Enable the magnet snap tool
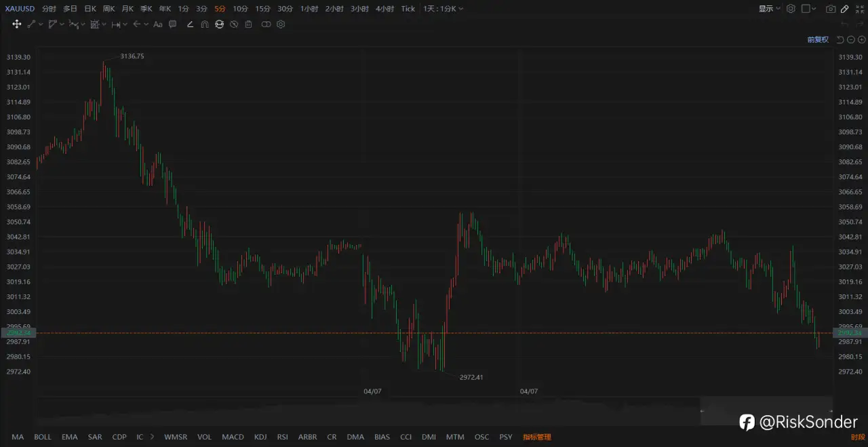Image resolution: width=868 pixels, height=447 pixels. (x=205, y=24)
